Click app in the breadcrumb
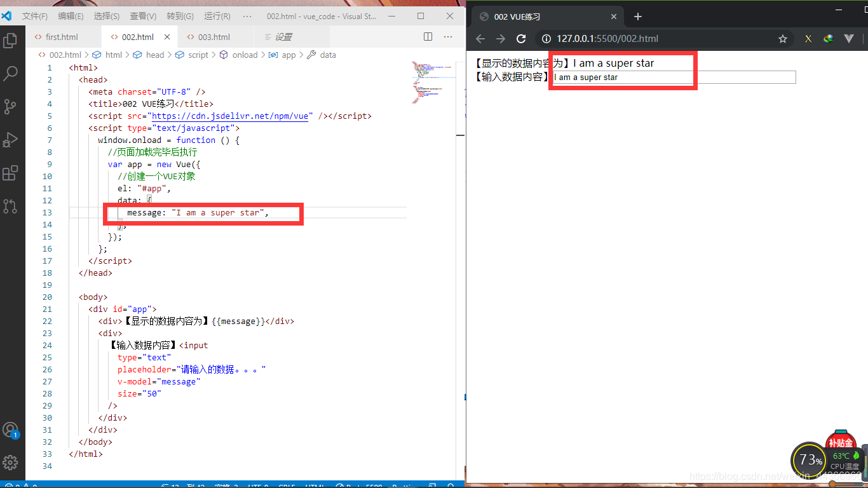Viewport: 868px width, 488px height. click(289, 55)
